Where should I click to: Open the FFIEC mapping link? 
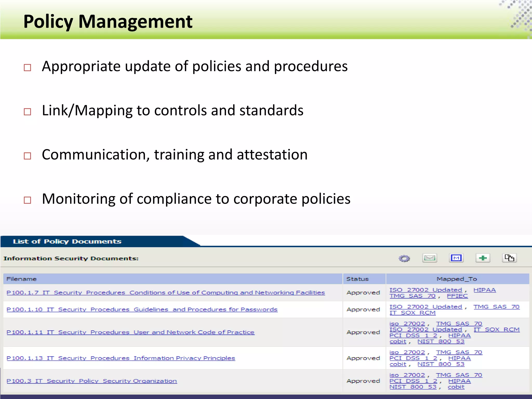tap(457, 296)
